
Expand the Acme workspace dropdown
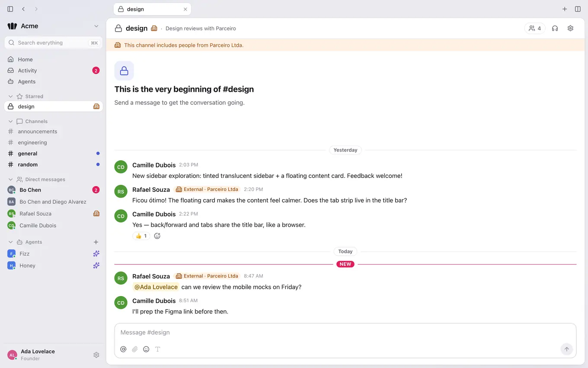(x=96, y=26)
